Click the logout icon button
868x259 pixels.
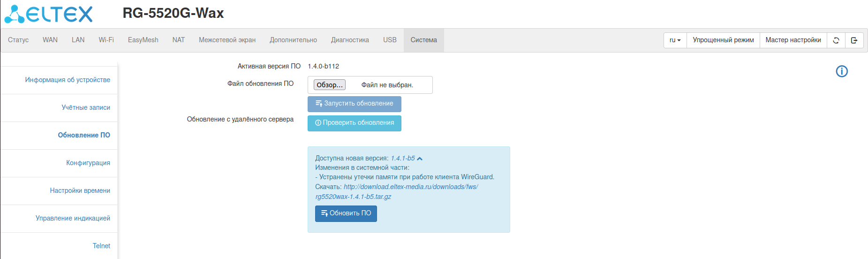coord(854,40)
